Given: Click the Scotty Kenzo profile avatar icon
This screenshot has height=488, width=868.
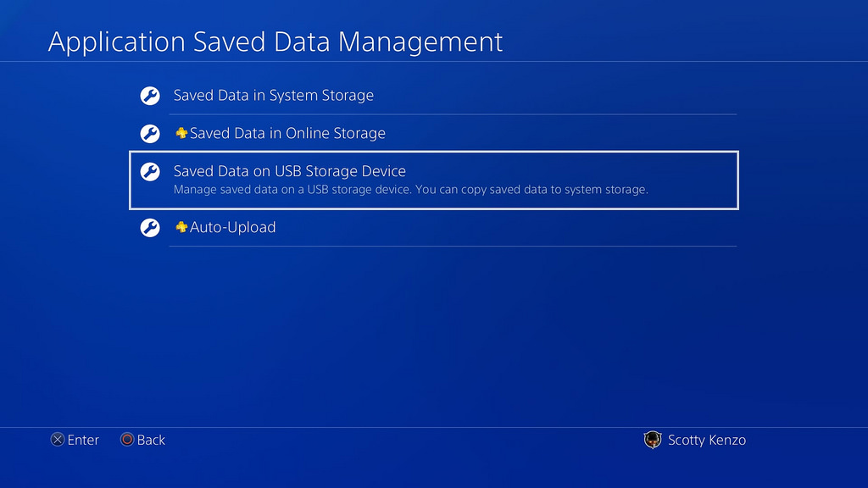Looking at the screenshot, I should coord(653,440).
